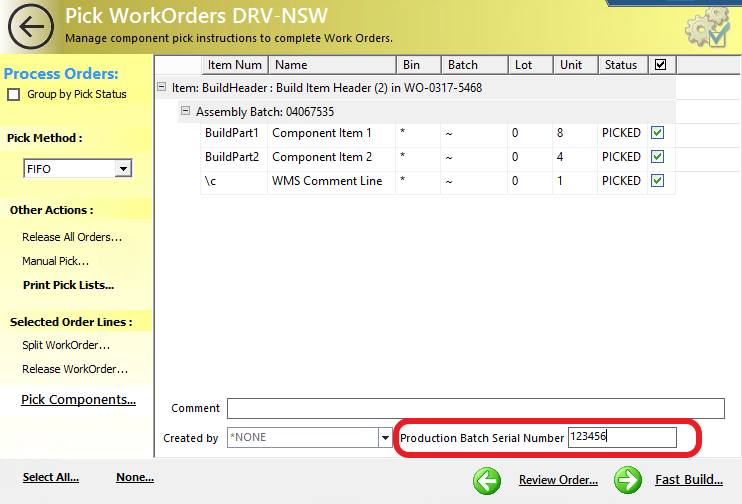
Task: Sort by the Batch column header
Action: click(x=475, y=65)
